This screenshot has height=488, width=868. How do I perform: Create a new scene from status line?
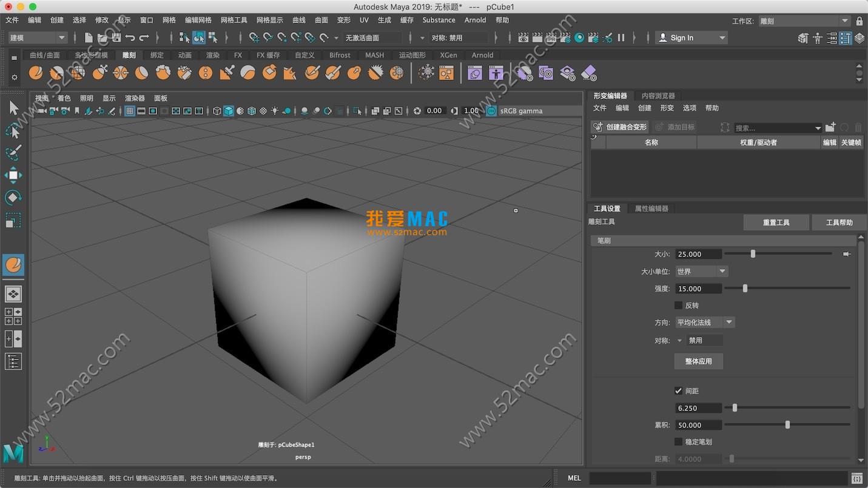point(89,38)
